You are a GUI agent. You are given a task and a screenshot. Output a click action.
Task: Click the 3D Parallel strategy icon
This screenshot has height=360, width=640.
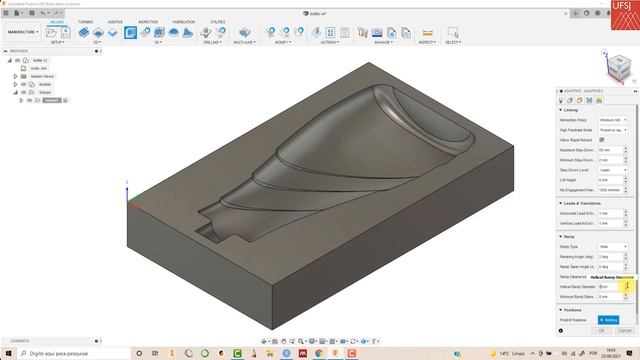[x=159, y=32]
